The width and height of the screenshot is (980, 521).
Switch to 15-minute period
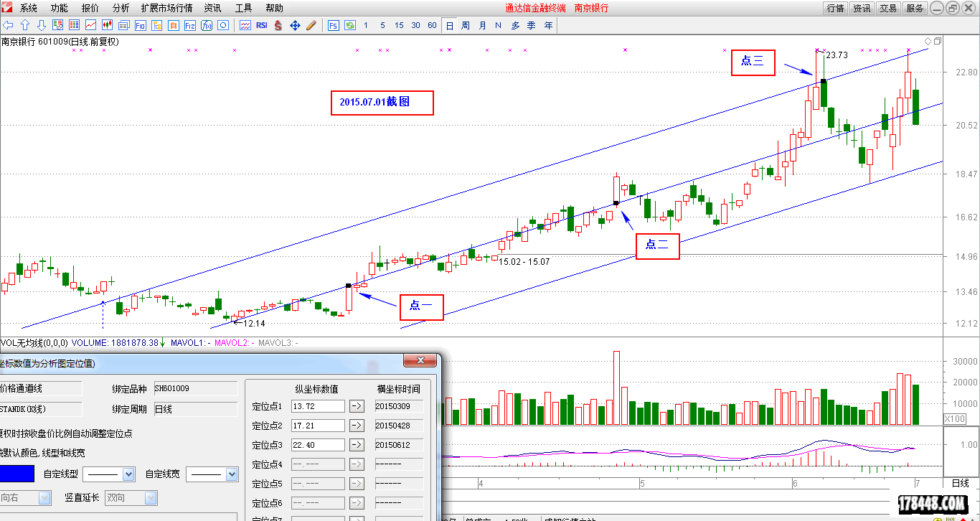[x=399, y=25]
